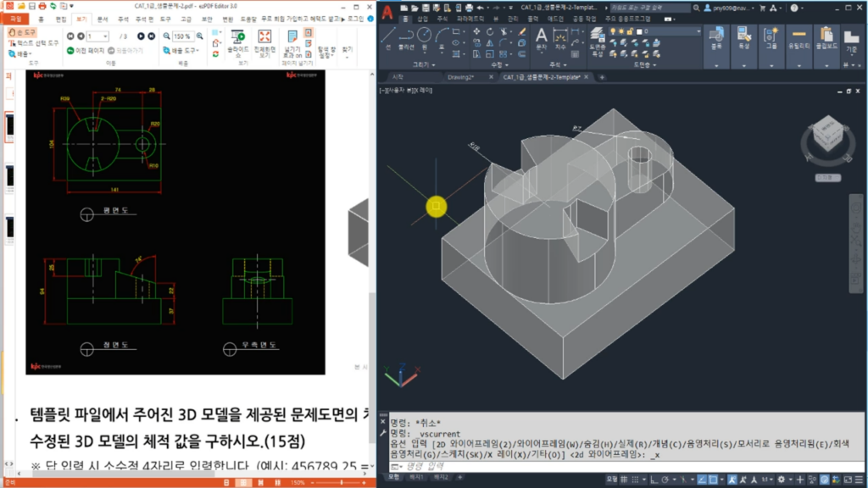The width and height of the screenshot is (868, 488).
Task: Click the search magnifier in AutoCAD title bar
Action: pos(697,8)
